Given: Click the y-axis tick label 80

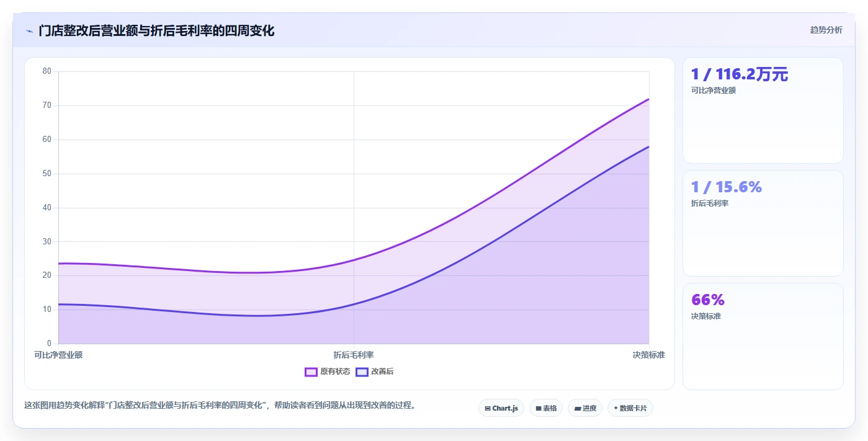Looking at the screenshot, I should [x=47, y=71].
